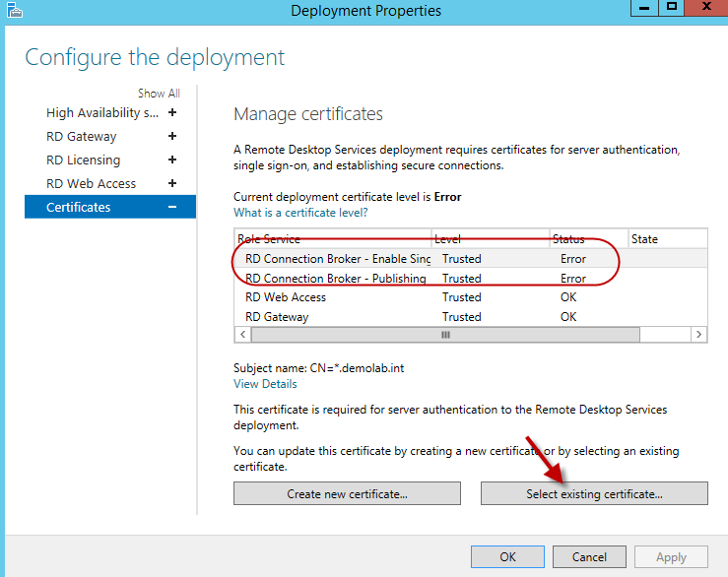Viewport: 728px width, 577px height.
Task: Expand the RD Licensing section
Action: [172, 160]
